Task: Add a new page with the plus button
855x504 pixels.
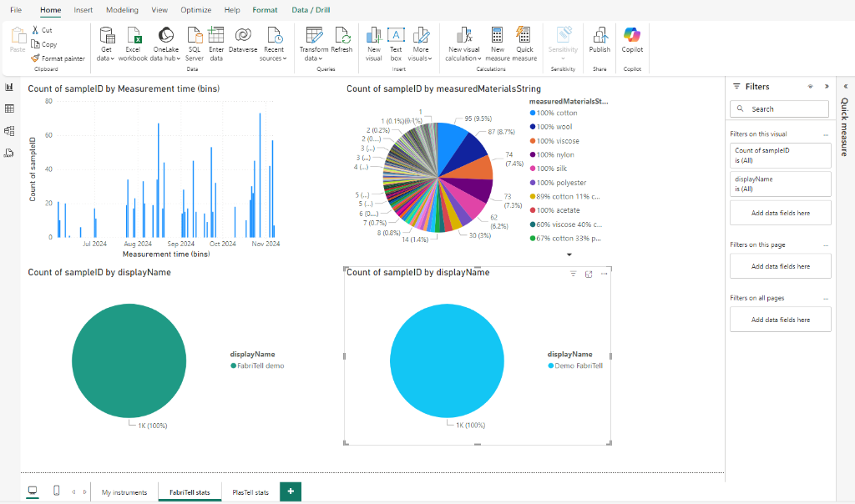Action: coord(291,491)
